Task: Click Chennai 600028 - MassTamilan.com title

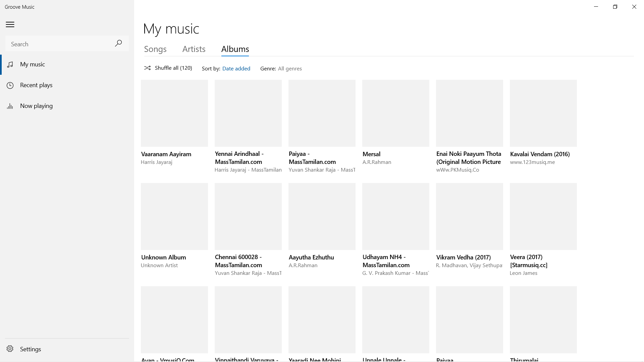Action: tap(238, 261)
